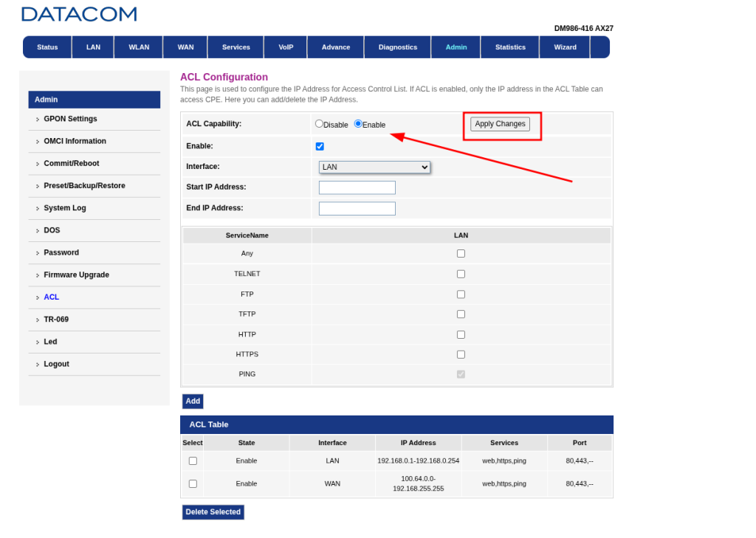
Task: Click the Start IP Address field
Action: click(x=357, y=187)
